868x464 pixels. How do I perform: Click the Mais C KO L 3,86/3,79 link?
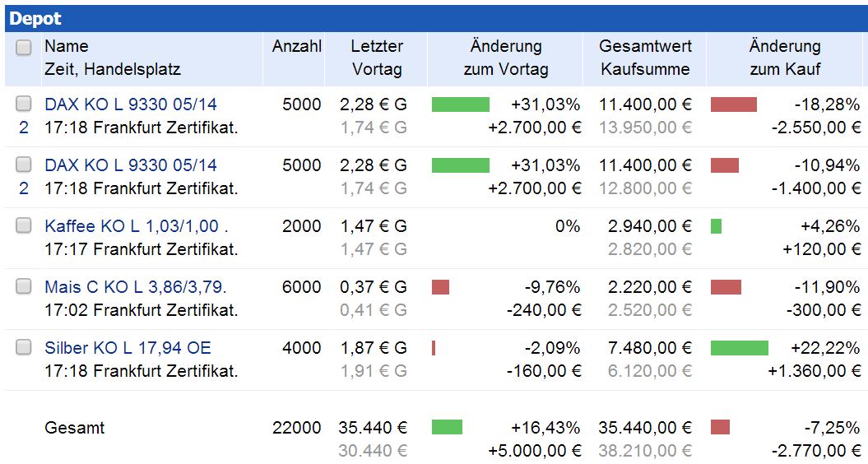(x=136, y=287)
